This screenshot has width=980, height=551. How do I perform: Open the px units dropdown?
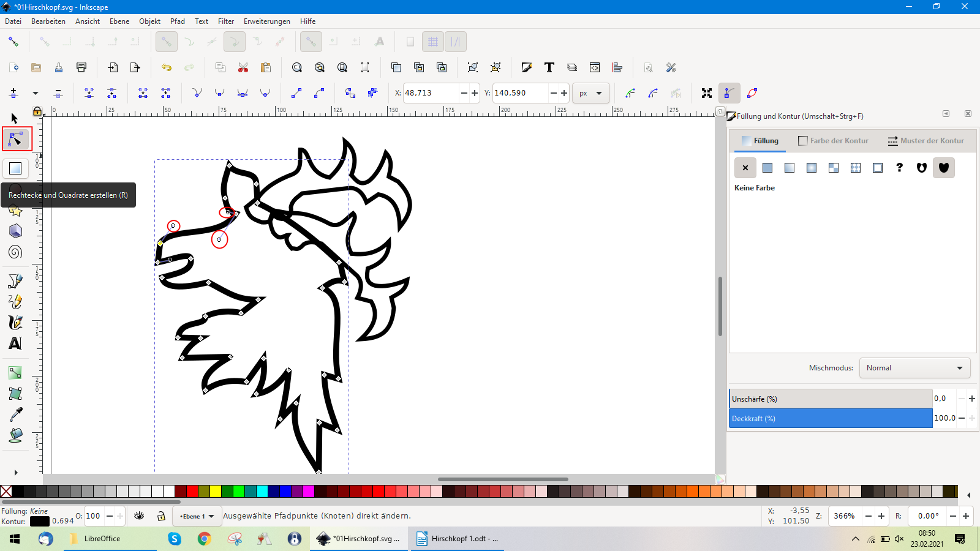(x=591, y=93)
